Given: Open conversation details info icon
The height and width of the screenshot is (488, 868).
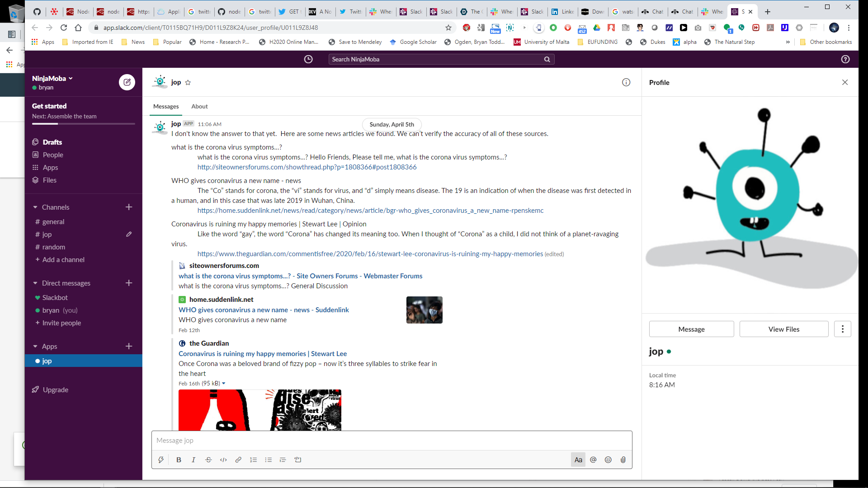Looking at the screenshot, I should (x=626, y=82).
